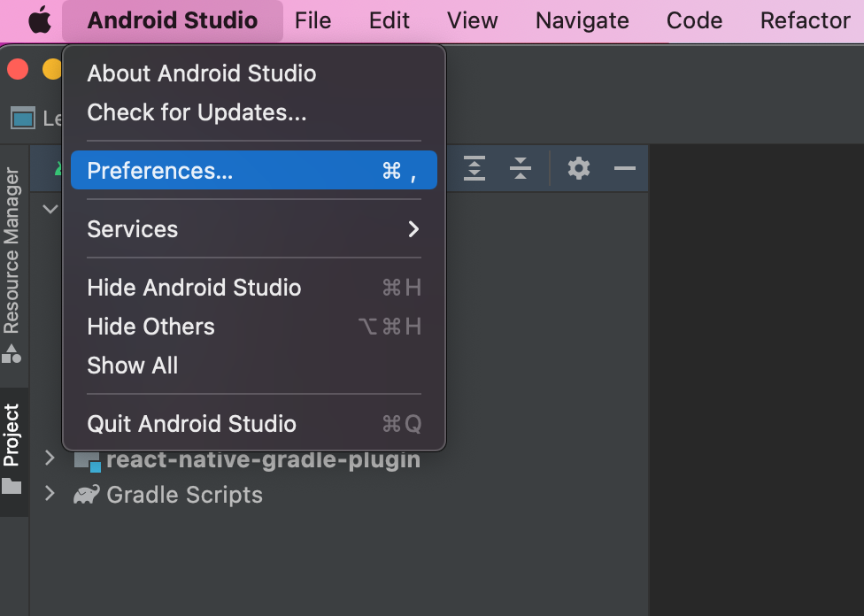Screen dimensions: 864x616
Task: Open the View menu
Action: [472, 21]
